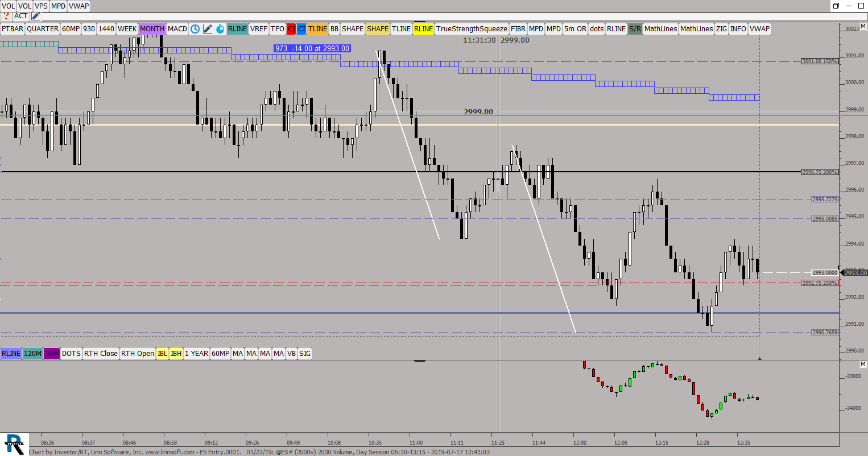Click the 60MP button in lower toolbar

(221, 354)
